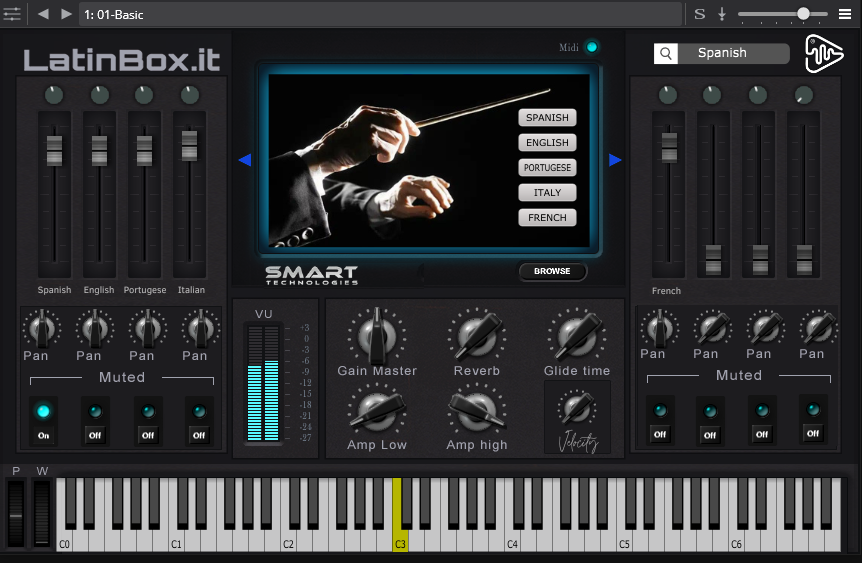This screenshot has width=862, height=563.
Task: Click the down-arrow icon in top bar
Action: click(722, 14)
